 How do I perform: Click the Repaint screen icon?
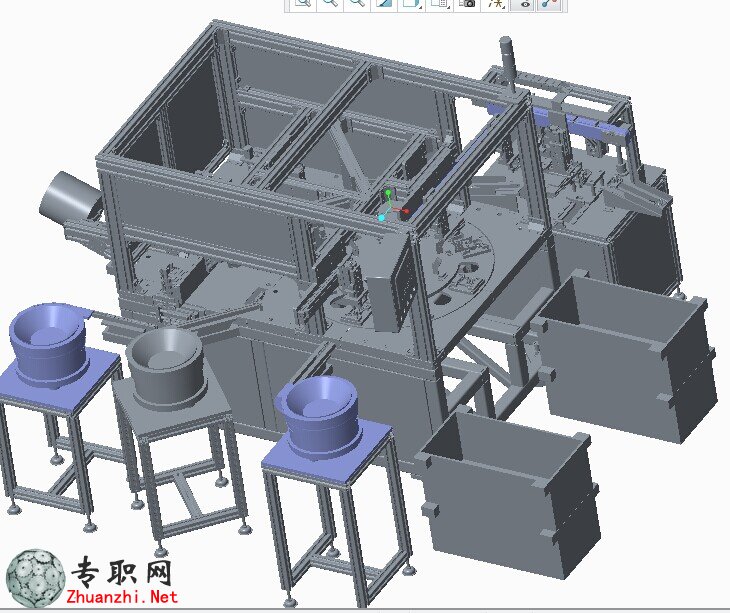point(384,3)
